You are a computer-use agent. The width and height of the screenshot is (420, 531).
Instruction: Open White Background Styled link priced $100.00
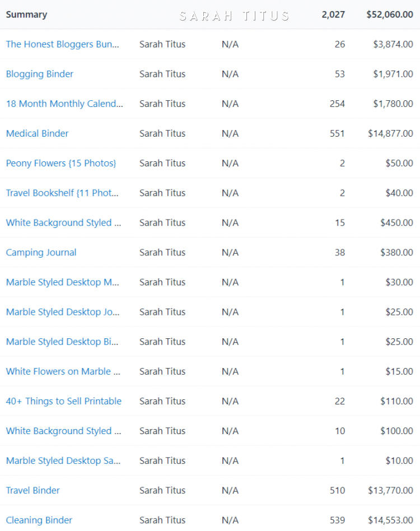pyautogui.click(x=64, y=431)
